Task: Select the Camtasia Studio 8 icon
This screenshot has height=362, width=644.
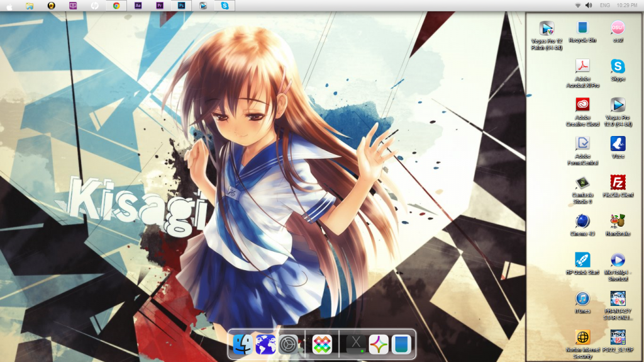Action: [x=582, y=189]
